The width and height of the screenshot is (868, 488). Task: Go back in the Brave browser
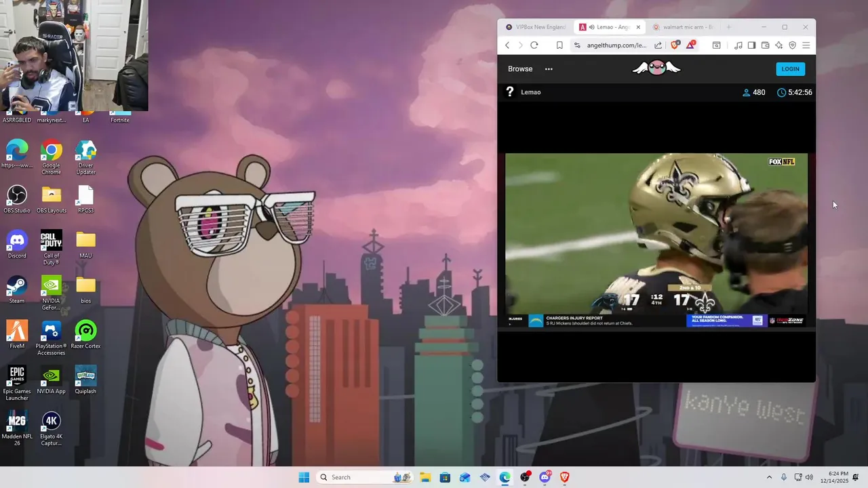click(507, 45)
